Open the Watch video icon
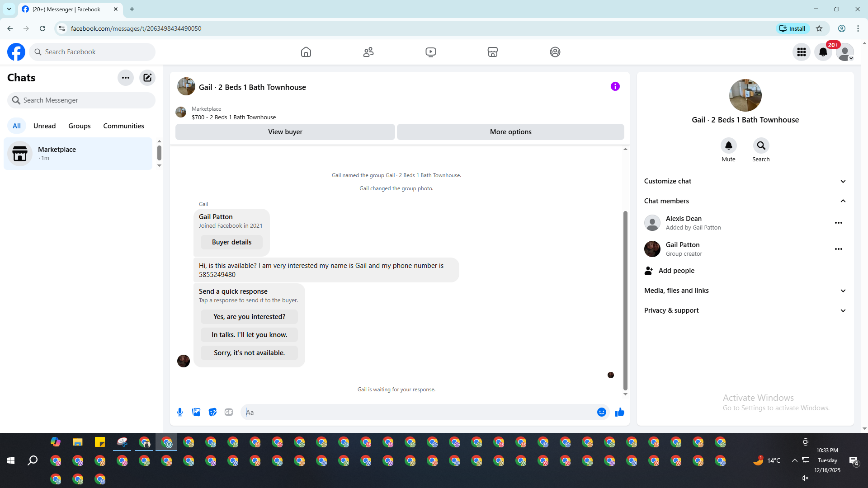This screenshot has width=868, height=488. tap(431, 52)
